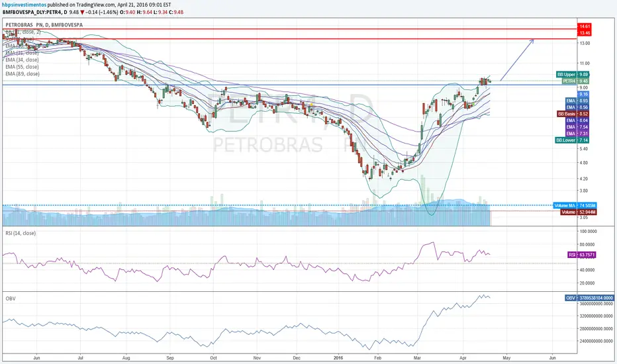Select the EMA (21, close) legend entry

click(x=22, y=53)
